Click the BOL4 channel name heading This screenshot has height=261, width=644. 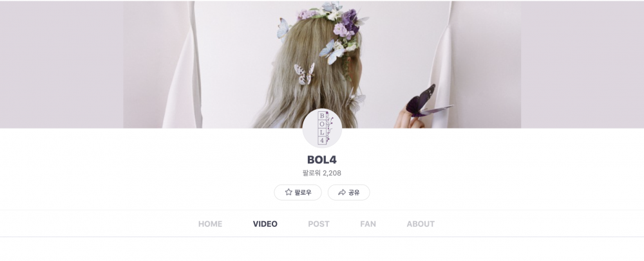coord(322,159)
